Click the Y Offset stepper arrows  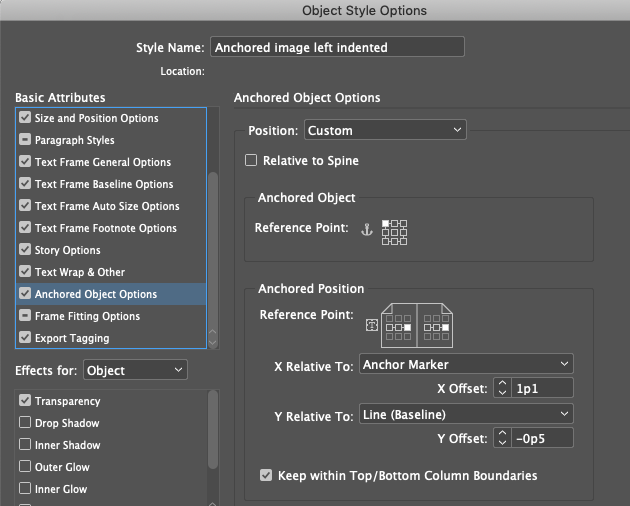[x=502, y=438]
